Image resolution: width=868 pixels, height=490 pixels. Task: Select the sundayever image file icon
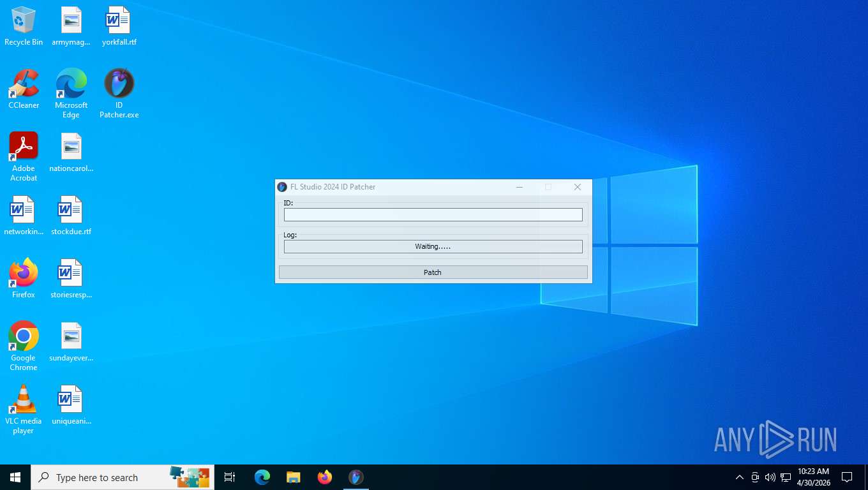[71, 342]
